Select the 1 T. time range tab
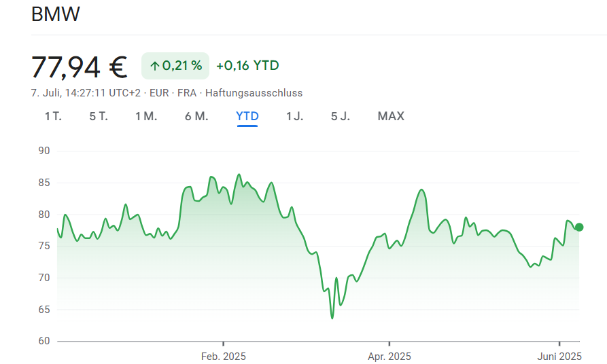This screenshot has width=607, height=364. (x=53, y=116)
